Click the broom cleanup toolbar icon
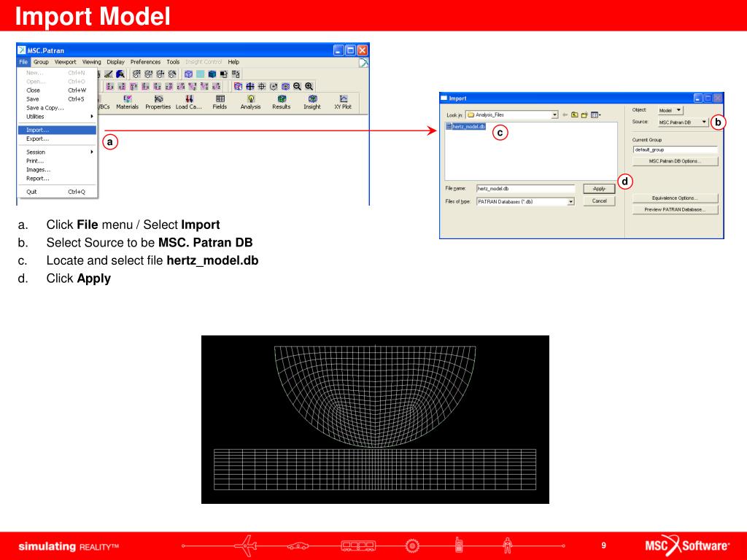The image size is (747, 560). click(x=109, y=74)
